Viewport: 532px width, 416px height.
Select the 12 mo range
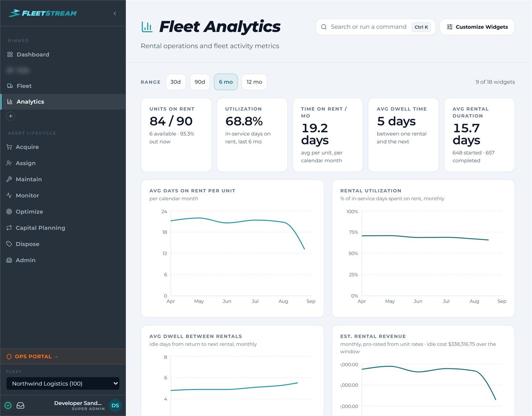coord(254,82)
